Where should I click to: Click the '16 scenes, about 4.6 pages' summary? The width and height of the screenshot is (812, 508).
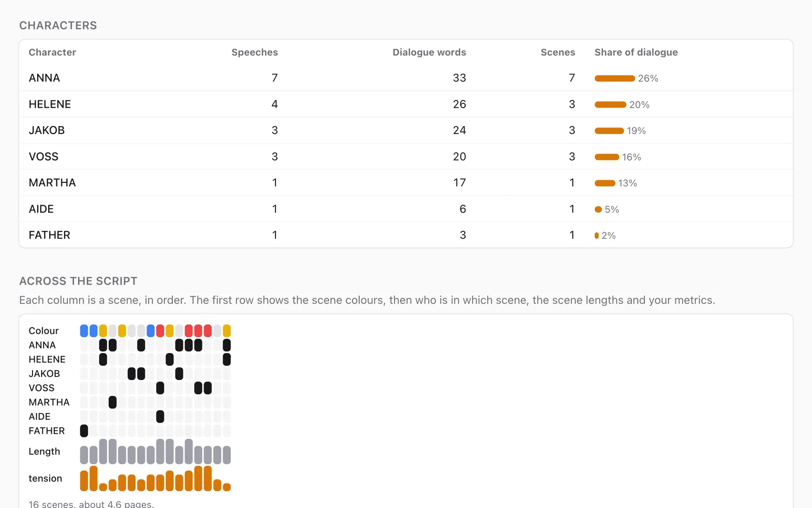pyautogui.click(x=91, y=504)
